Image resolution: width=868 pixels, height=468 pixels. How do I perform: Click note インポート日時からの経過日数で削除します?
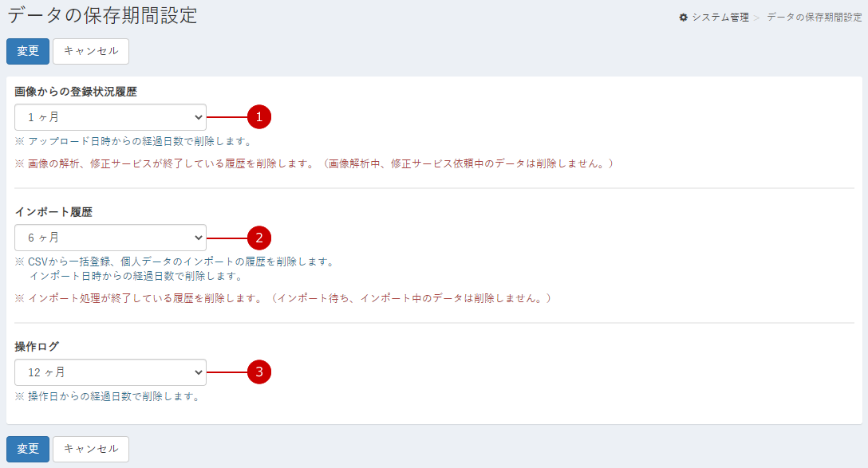[136, 276]
